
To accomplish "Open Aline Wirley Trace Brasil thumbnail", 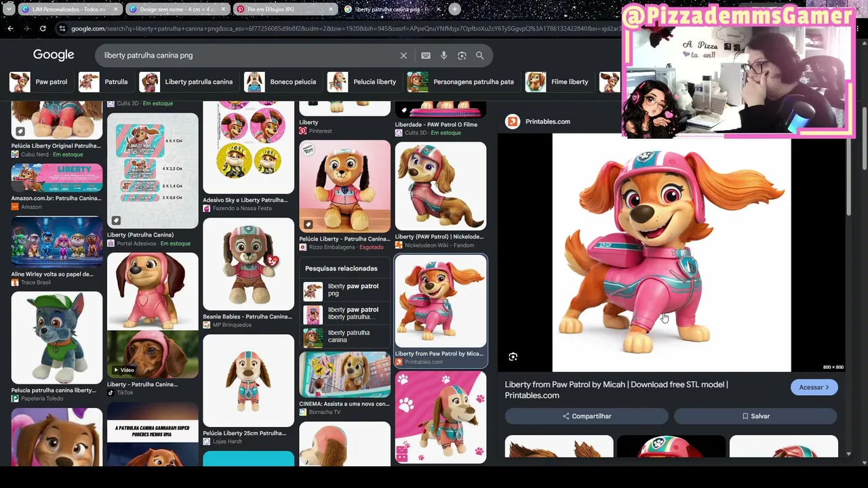I will pos(57,242).
